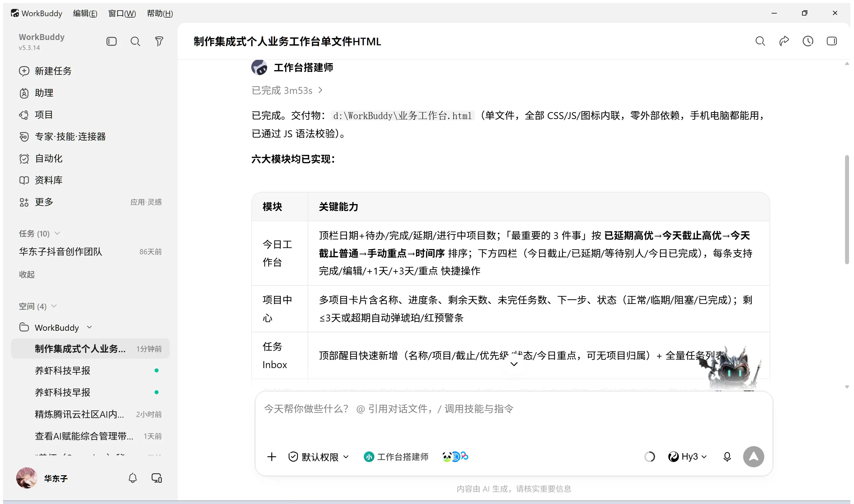
Task: Go to the 项目 projects section
Action: pyautogui.click(x=90, y=115)
